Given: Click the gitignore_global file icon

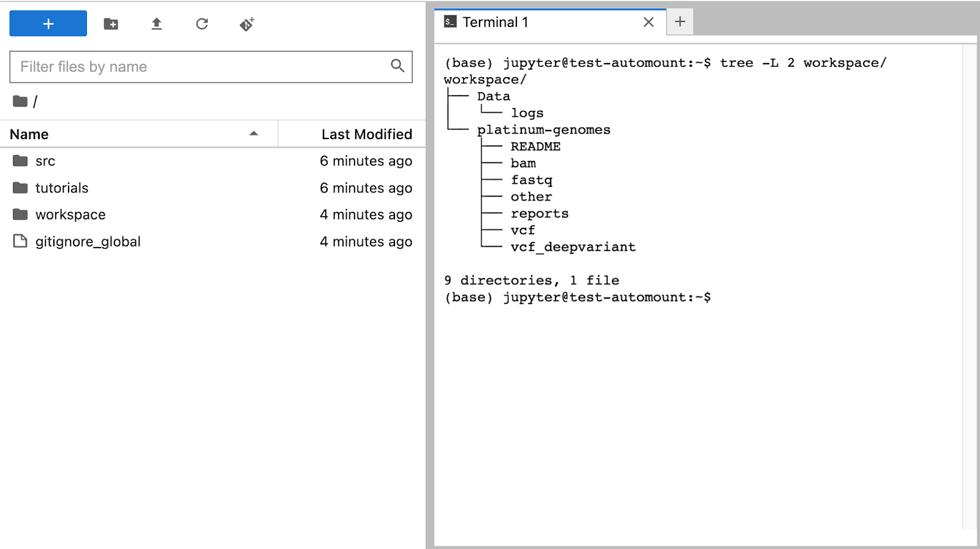Looking at the screenshot, I should tap(20, 241).
